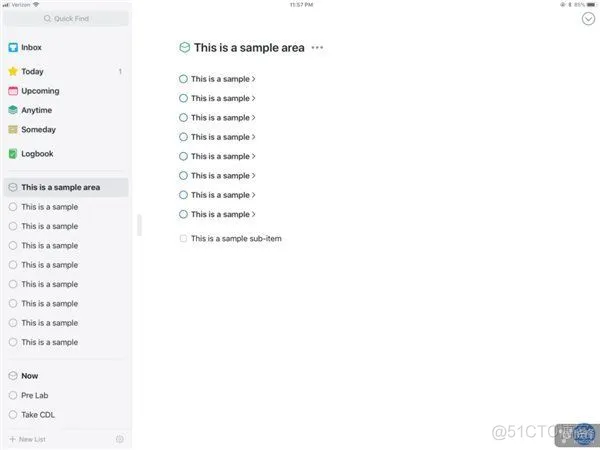Check off the sample sub-item checkbox
600x450 pixels.
(183, 239)
